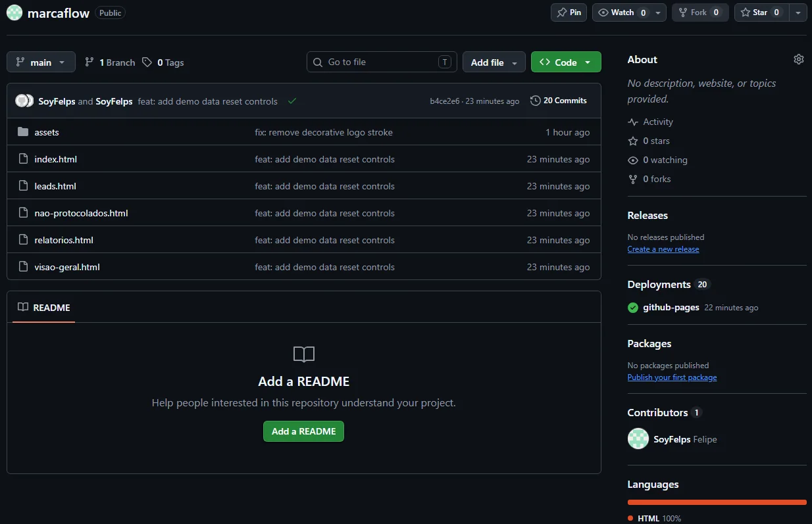Open the green Code dropdown
Screen dimensions: 812x524
[566, 62]
